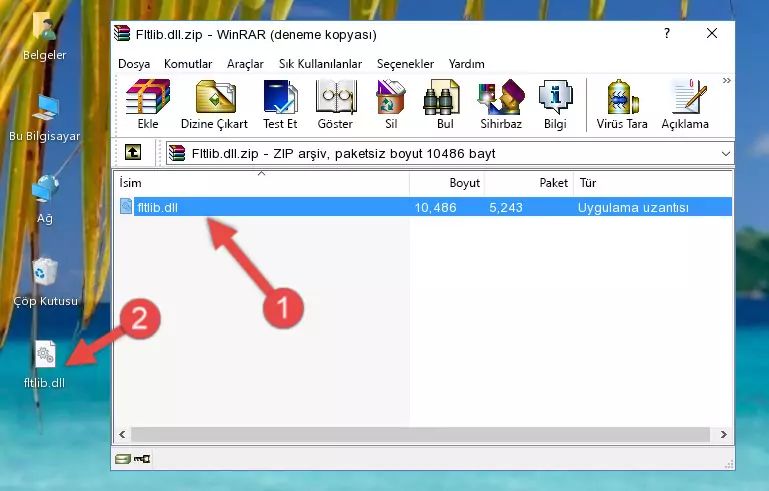Screen dimensions: 769x491
Task: Click the key password icon in status bar
Action: tap(142, 459)
